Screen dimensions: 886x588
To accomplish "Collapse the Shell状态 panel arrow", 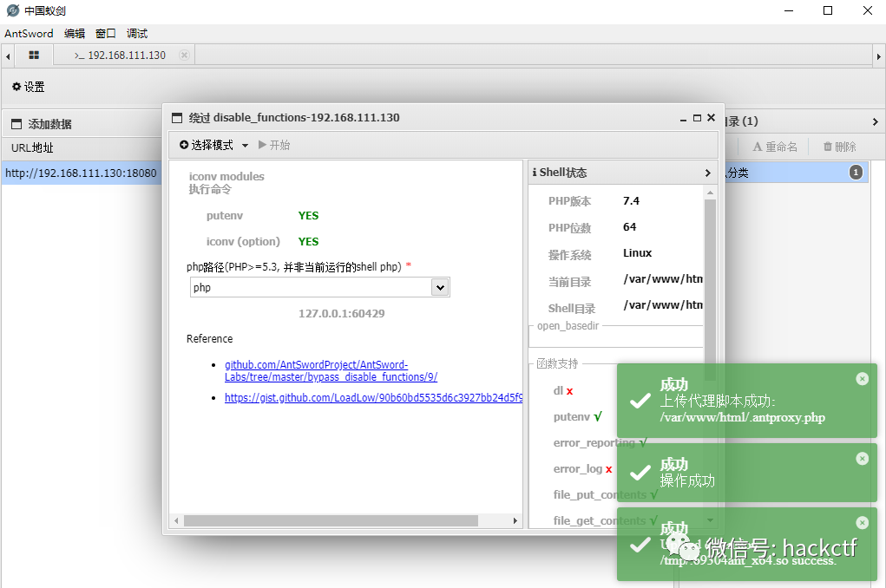I will tap(708, 173).
